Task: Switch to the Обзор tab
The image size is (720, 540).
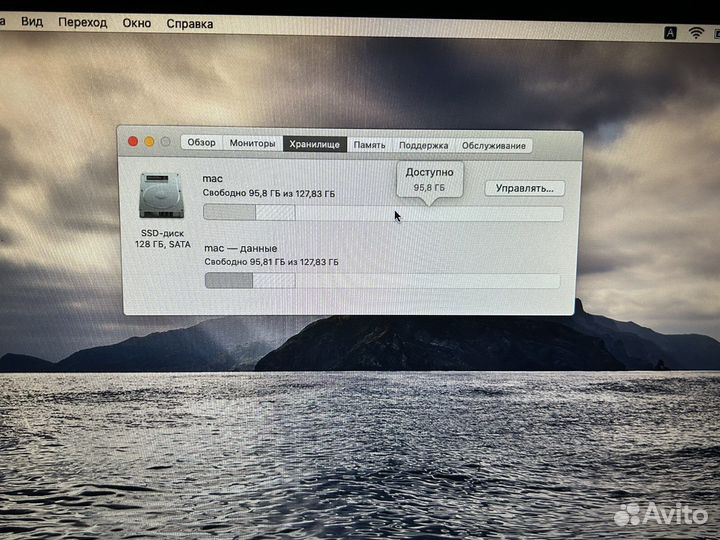Action: (x=202, y=142)
